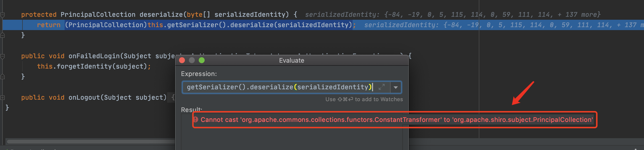Click the fold-end marker below forgetIdentity line
644x150 pixels.
click(x=2, y=77)
